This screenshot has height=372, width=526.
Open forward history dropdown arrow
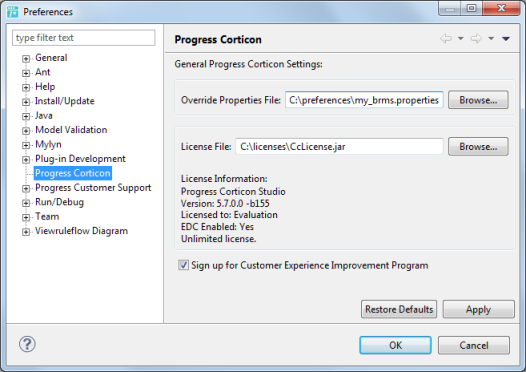pos(491,39)
